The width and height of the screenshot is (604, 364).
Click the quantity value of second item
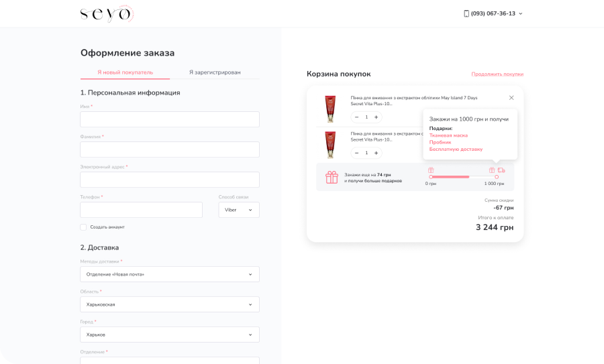tap(366, 153)
